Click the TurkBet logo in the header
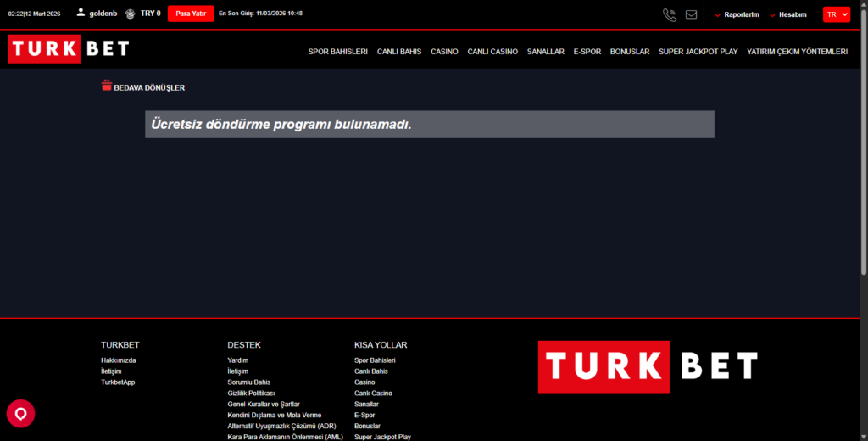 click(70, 48)
